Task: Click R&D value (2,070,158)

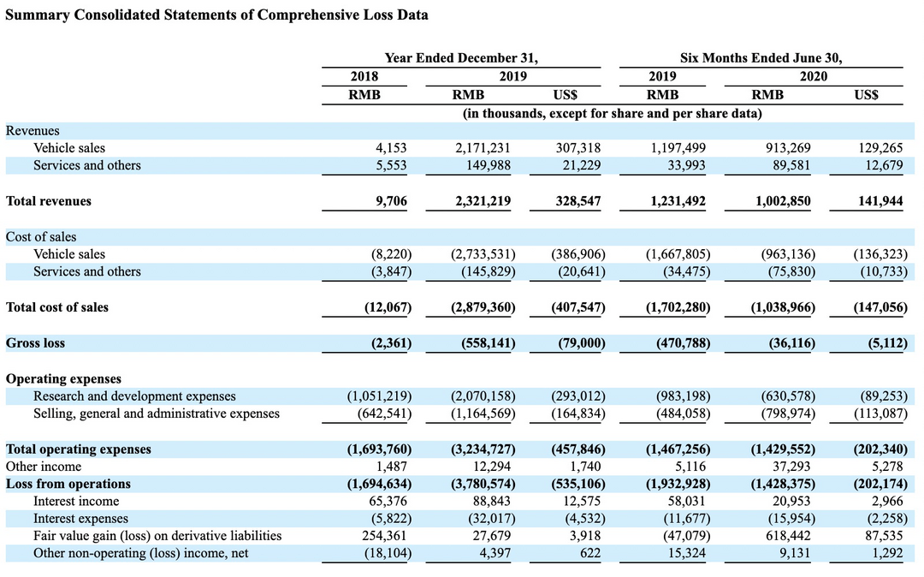Action: 483,396
